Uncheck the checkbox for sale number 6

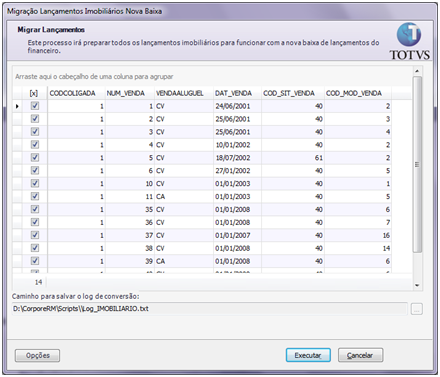[x=35, y=171]
